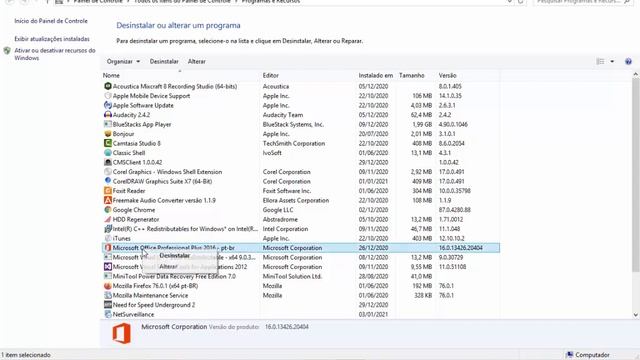
Task: Click the Camtasia Studio 8 icon
Action: point(108,143)
